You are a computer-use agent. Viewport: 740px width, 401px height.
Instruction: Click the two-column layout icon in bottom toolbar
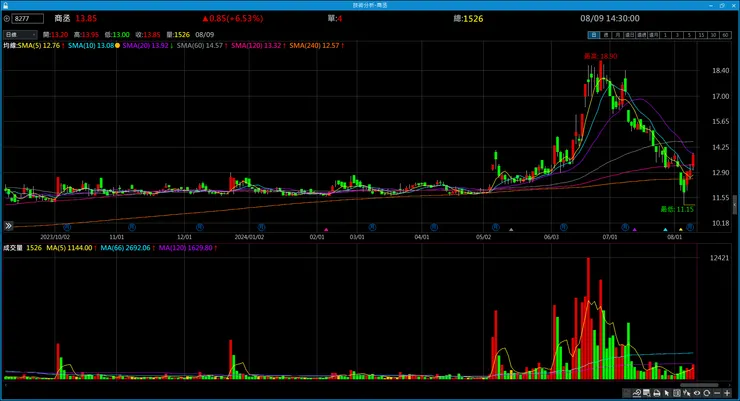pyautogui.click(x=677, y=393)
